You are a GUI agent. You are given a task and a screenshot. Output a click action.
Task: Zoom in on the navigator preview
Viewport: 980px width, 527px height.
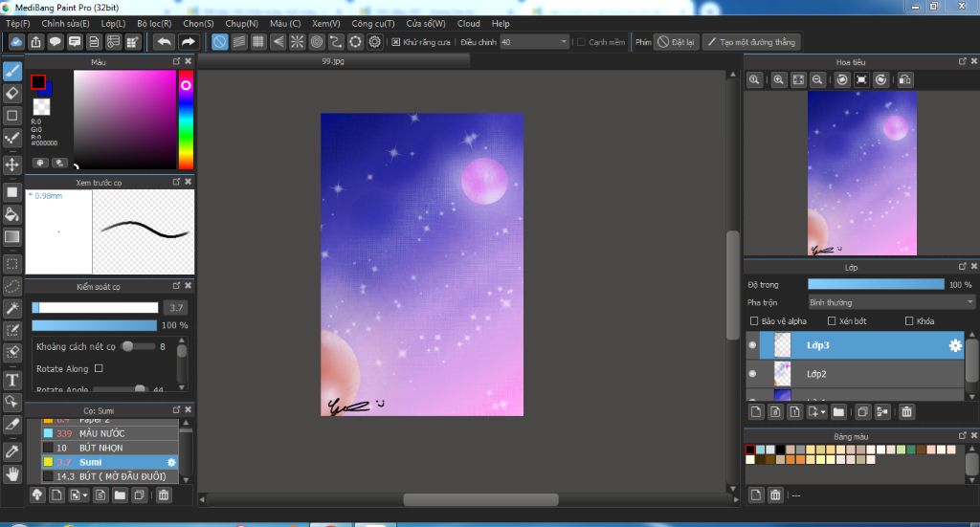(x=778, y=80)
